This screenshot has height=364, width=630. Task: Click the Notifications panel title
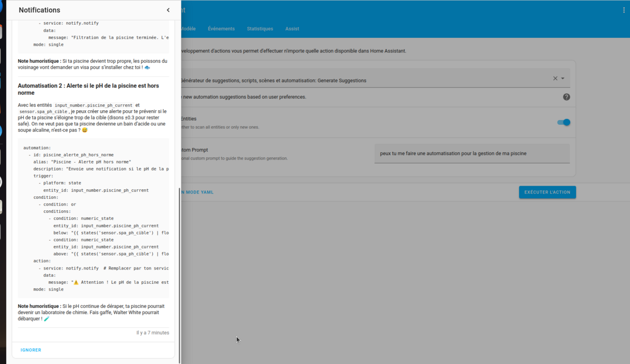(39, 10)
